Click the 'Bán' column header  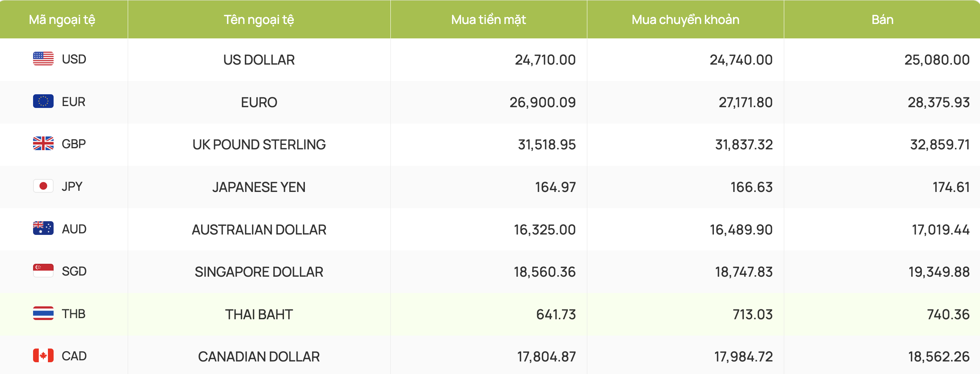[x=882, y=19]
